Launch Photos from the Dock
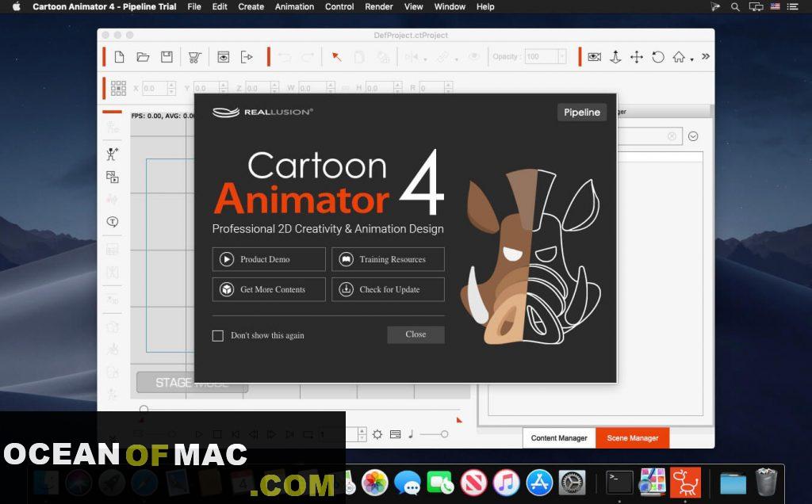The width and height of the screenshot is (812, 504). 374,483
